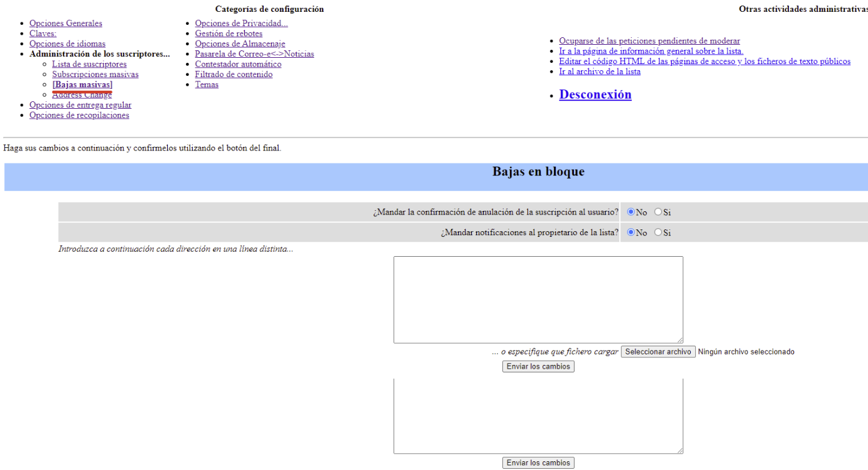
Task: Open the Address Change link
Action: click(82, 95)
